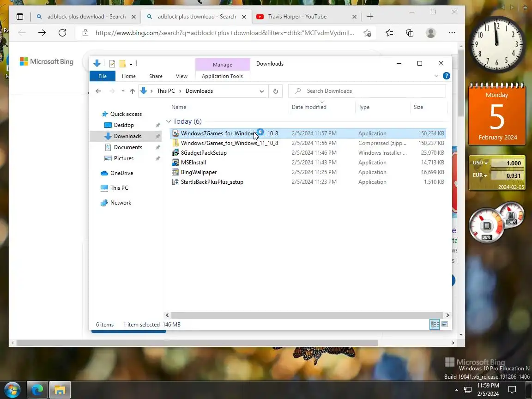The image size is (532, 399).
Task: Select the 8GadgetPackSetup installer file
Action: point(308,153)
